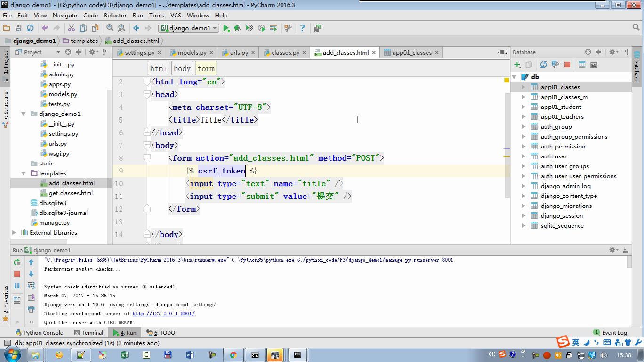Click the Add data source plus icon
644x362 pixels.
(517, 65)
